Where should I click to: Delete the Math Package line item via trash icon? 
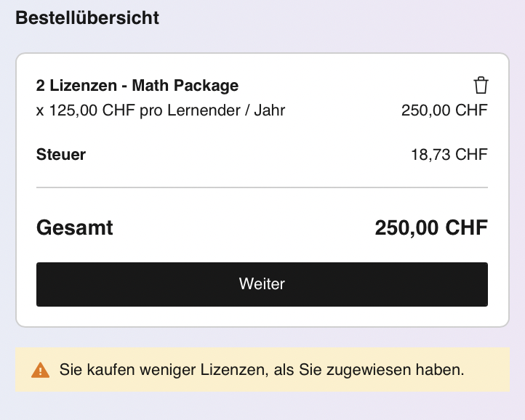click(481, 86)
